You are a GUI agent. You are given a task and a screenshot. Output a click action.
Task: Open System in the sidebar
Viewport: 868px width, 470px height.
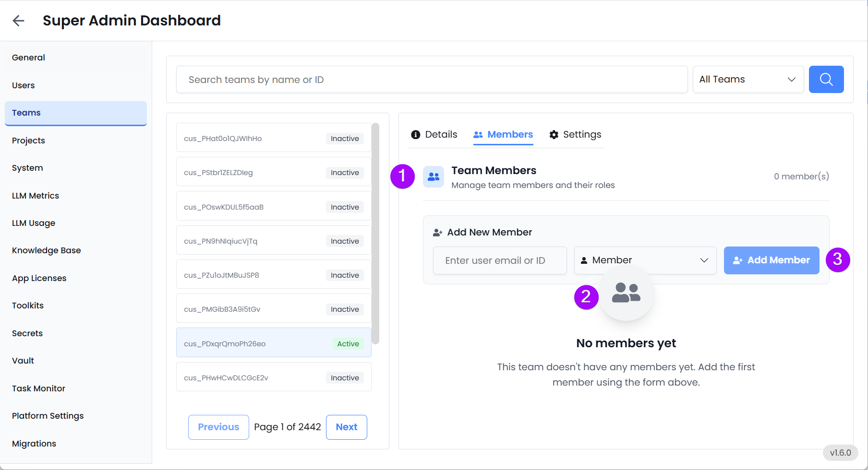tap(76, 168)
